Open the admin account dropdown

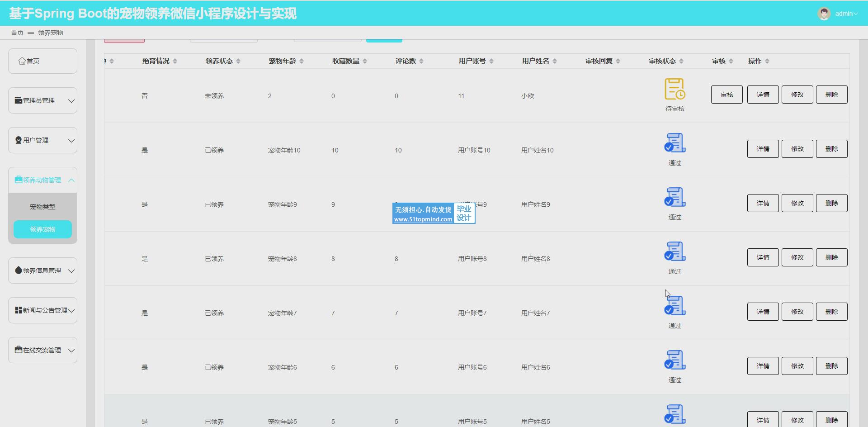point(846,14)
